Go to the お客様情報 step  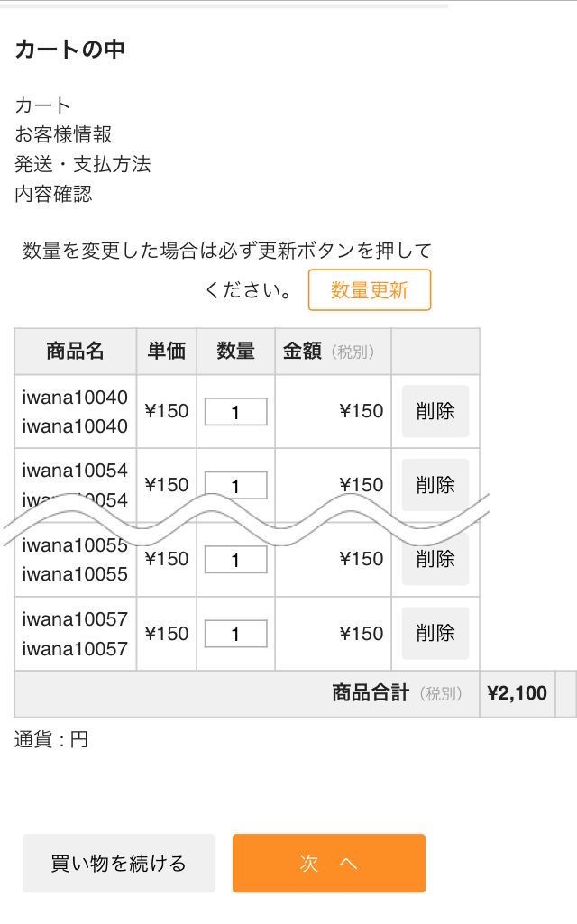coord(63,135)
